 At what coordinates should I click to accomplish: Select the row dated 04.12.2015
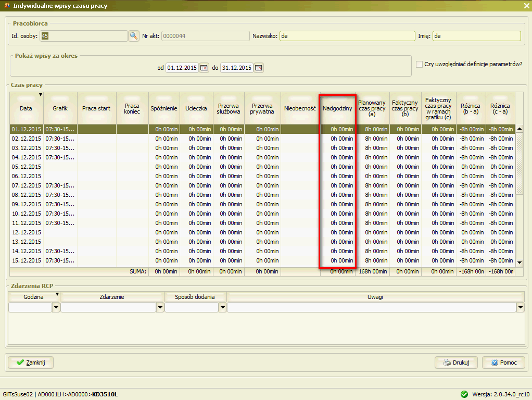(262, 158)
